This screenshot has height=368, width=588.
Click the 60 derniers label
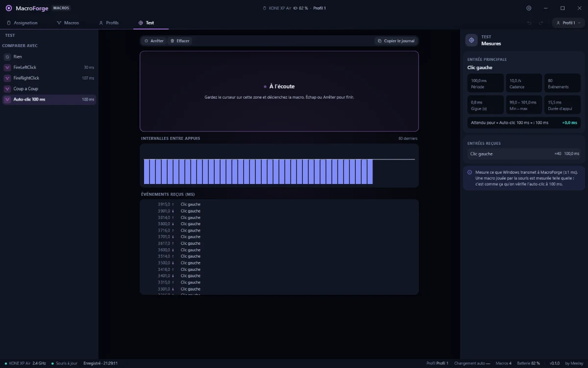point(408,138)
